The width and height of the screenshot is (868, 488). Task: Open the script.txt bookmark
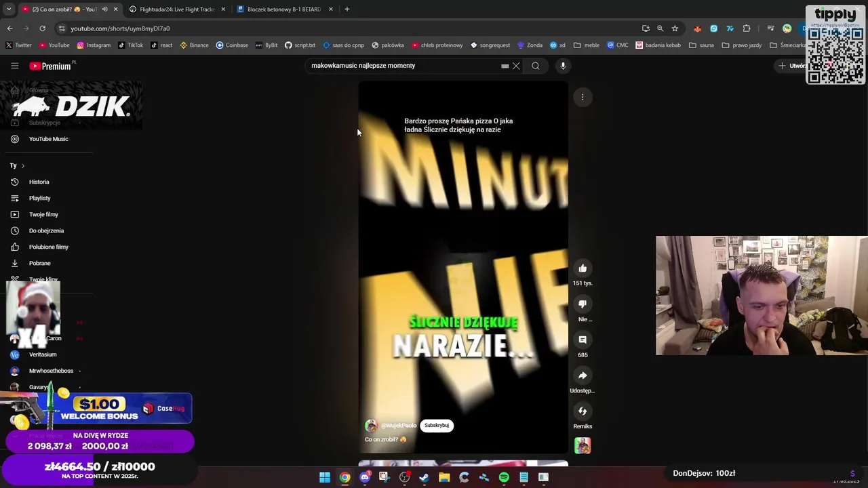tap(300, 45)
